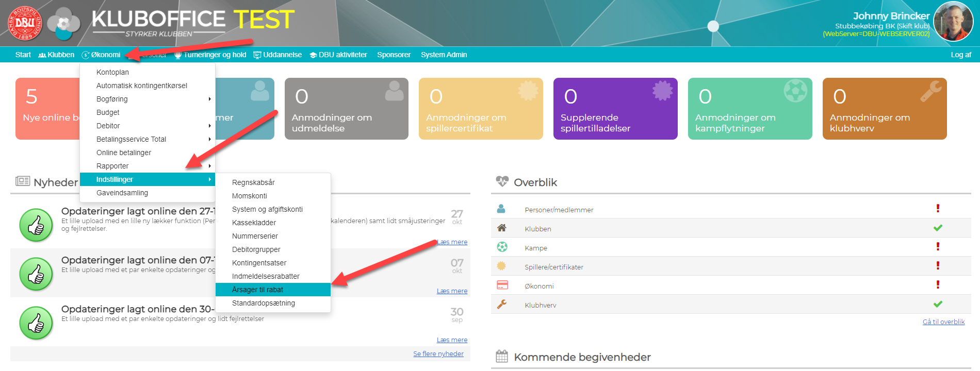Click the person icon beside Personer/medlemmer
The width and height of the screenshot is (980, 371).
coord(501,209)
